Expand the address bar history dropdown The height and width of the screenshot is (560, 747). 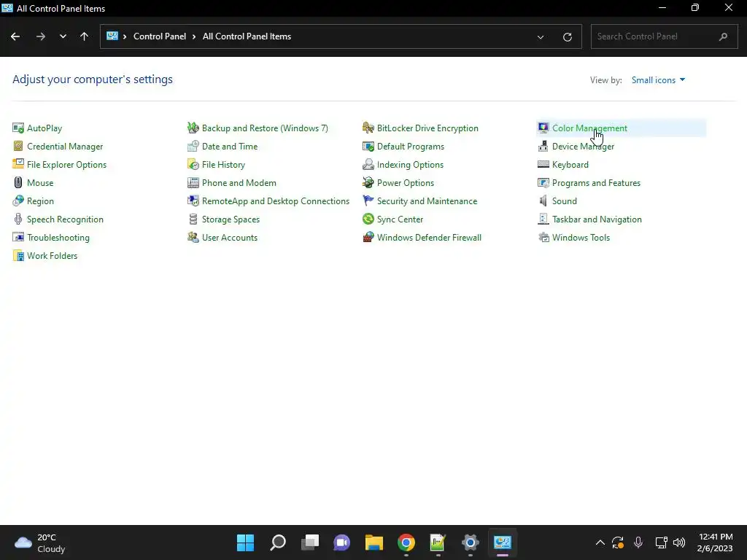pyautogui.click(x=541, y=36)
